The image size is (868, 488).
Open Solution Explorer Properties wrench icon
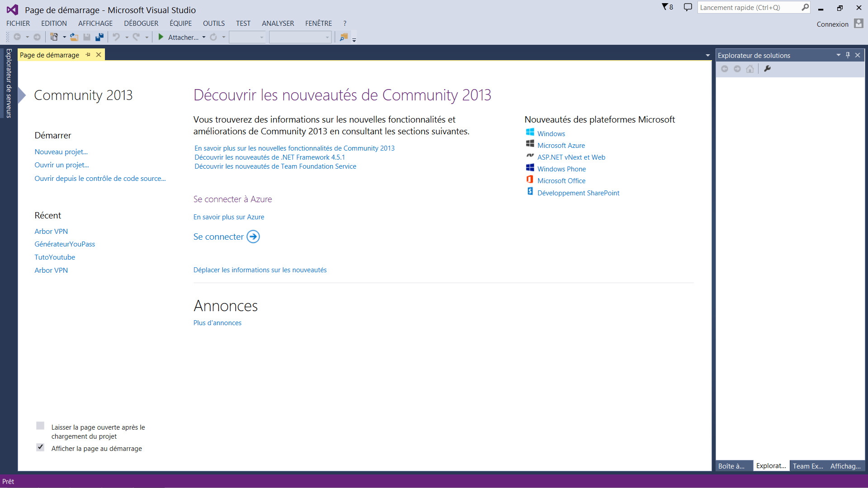(767, 69)
